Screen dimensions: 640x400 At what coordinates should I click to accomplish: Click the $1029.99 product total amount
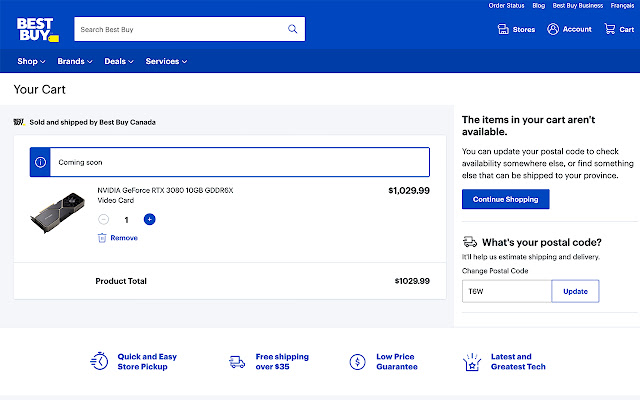[412, 281]
